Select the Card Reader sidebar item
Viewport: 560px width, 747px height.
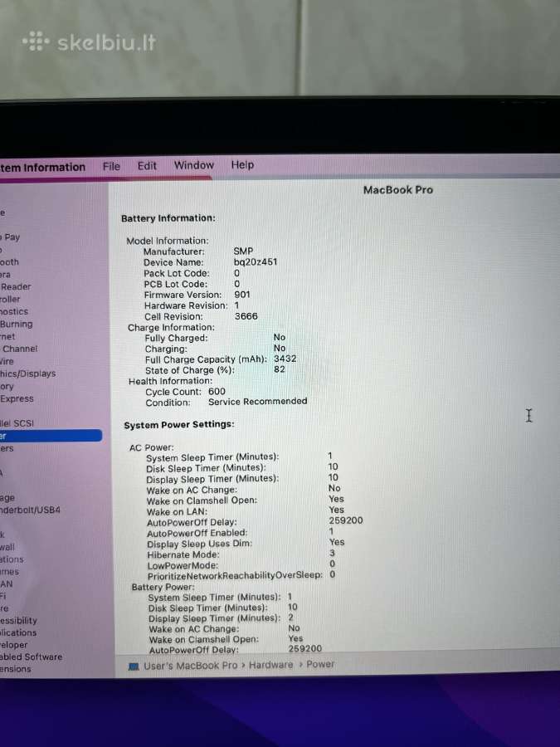pos(16,287)
